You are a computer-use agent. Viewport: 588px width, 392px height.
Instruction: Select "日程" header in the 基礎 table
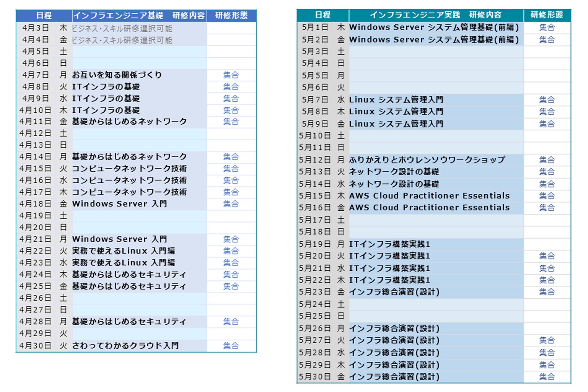(x=44, y=15)
